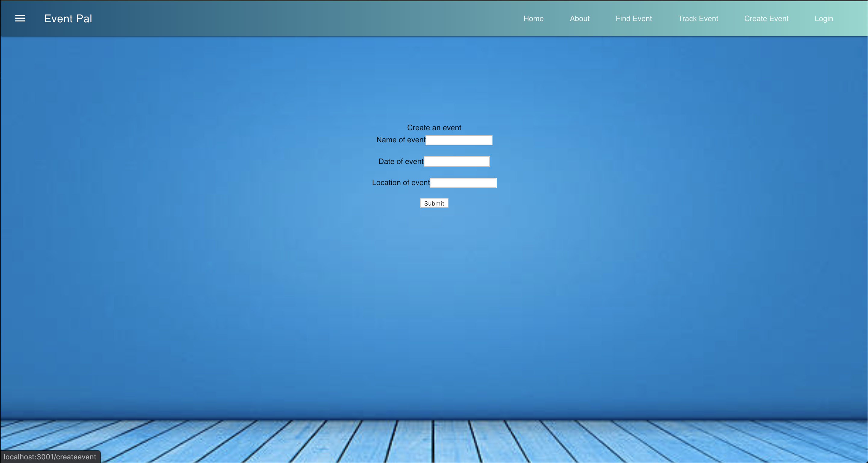Viewport: 868px width, 463px height.
Task: Select Create Event in navbar
Action: pyautogui.click(x=766, y=18)
